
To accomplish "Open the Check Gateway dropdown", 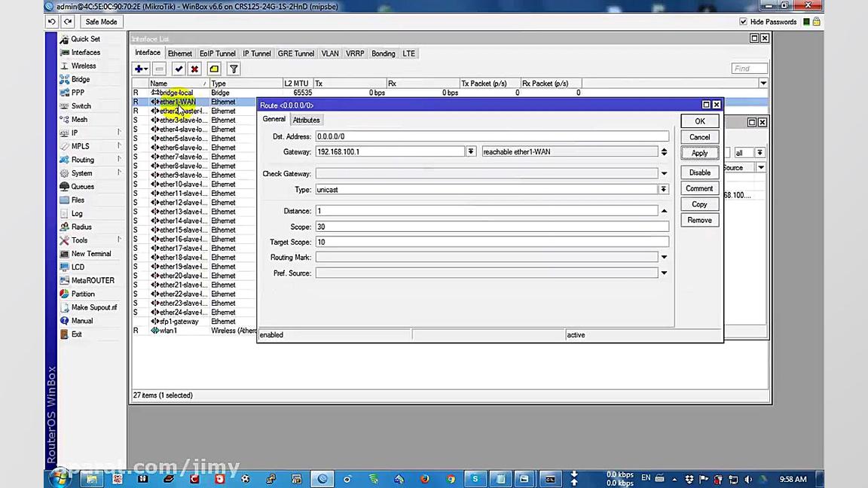I will click(x=663, y=173).
